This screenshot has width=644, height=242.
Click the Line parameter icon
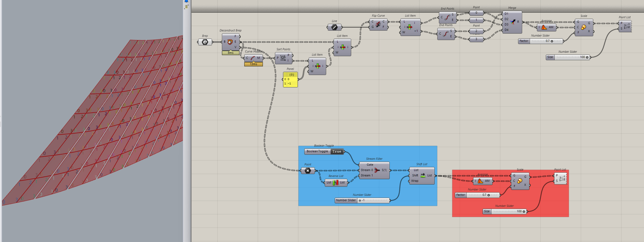pos(334,27)
